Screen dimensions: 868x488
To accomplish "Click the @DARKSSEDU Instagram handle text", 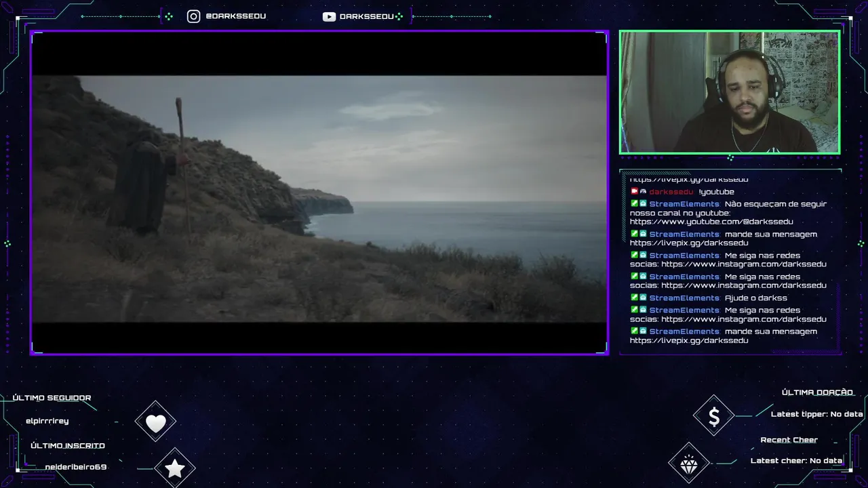I will click(x=235, y=16).
